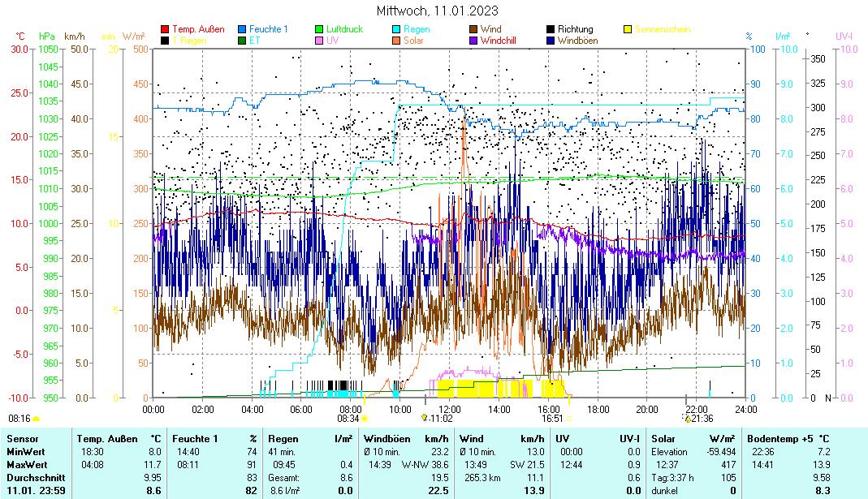Screen dimensions: 868x499
Task: Click the chart title Mittwoch, 11.01.2023
Action: (438, 11)
